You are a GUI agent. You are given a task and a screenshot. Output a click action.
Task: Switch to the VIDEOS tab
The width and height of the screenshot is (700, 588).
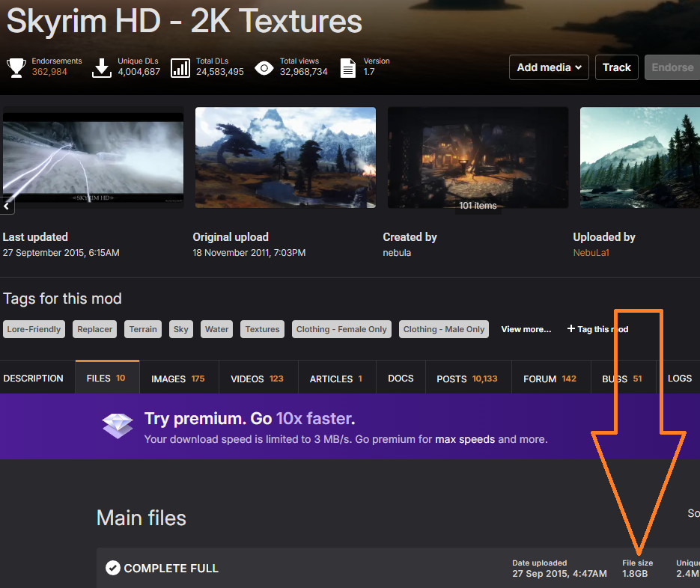258,379
